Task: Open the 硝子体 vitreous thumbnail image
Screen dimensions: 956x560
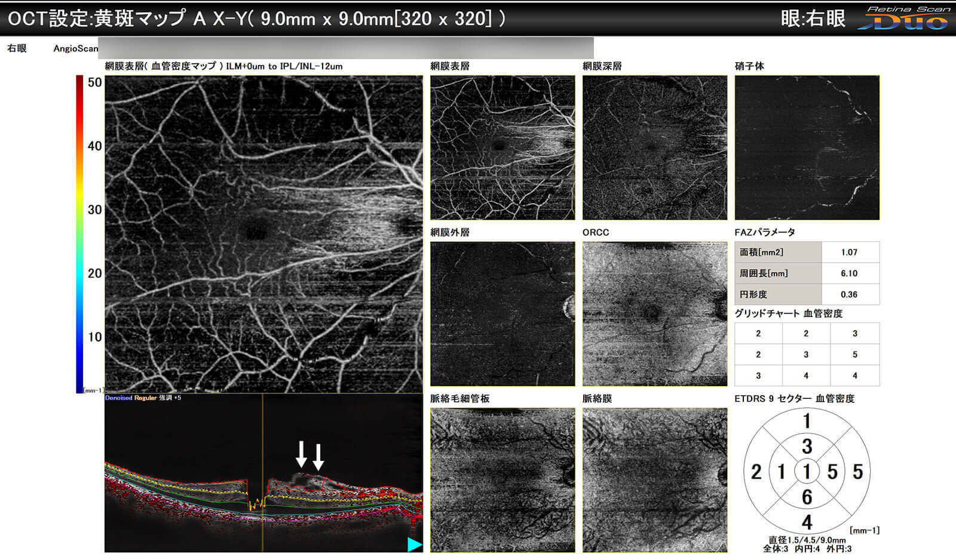Action: click(x=807, y=147)
